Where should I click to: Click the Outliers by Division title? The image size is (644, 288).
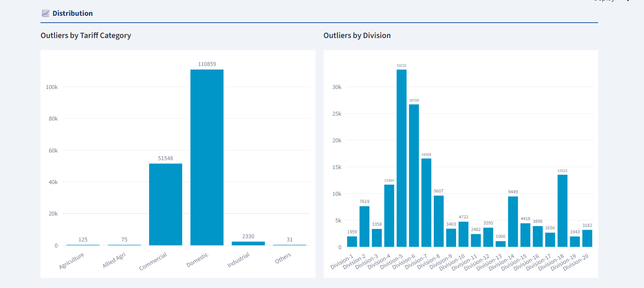pyautogui.click(x=357, y=36)
